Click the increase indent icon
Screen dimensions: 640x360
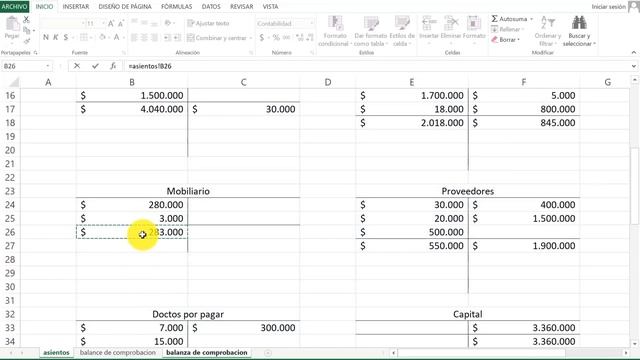178,38
